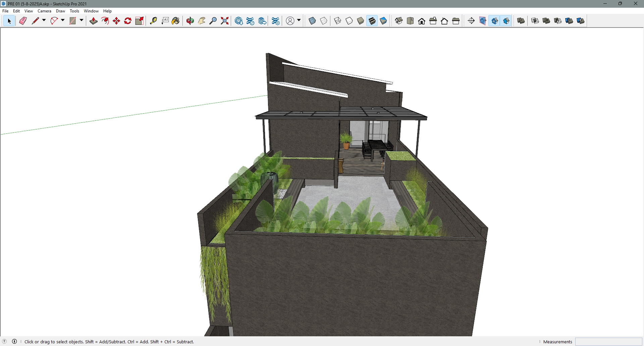
Task: Select the Select arrow tool
Action: coord(9,21)
